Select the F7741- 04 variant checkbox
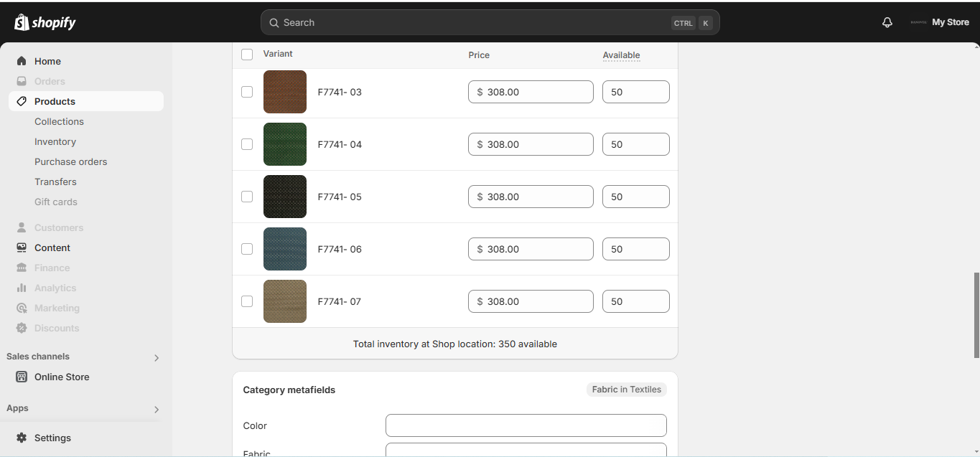 click(x=247, y=144)
